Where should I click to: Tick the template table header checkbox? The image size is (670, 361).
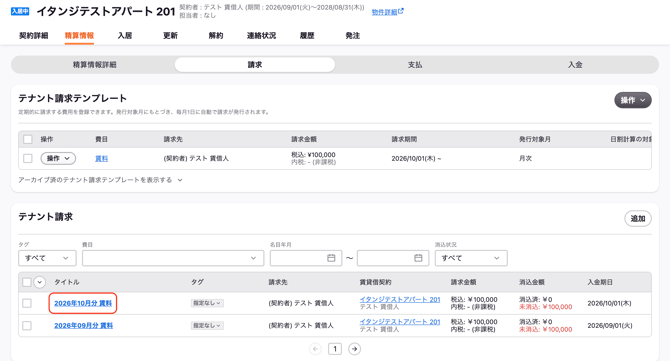pyautogui.click(x=28, y=139)
